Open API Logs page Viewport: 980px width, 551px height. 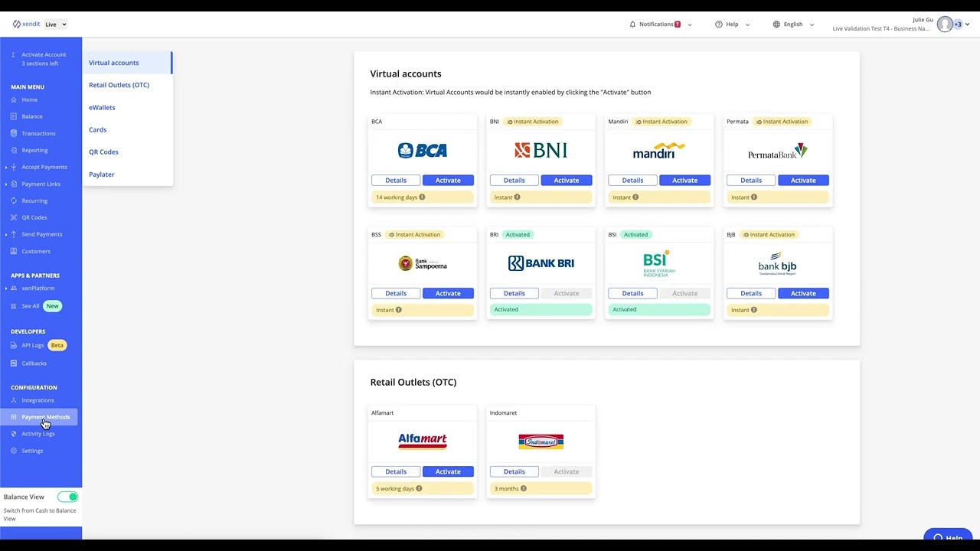pyautogui.click(x=32, y=345)
